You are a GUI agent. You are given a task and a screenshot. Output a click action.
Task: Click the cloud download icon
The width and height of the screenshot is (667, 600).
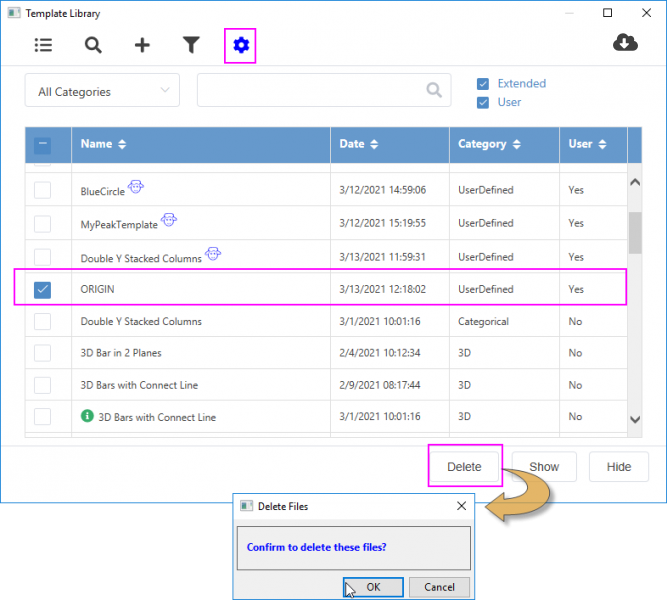(x=625, y=43)
